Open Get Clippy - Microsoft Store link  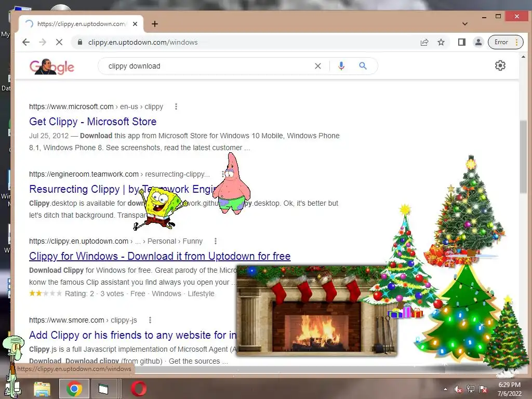click(x=92, y=122)
